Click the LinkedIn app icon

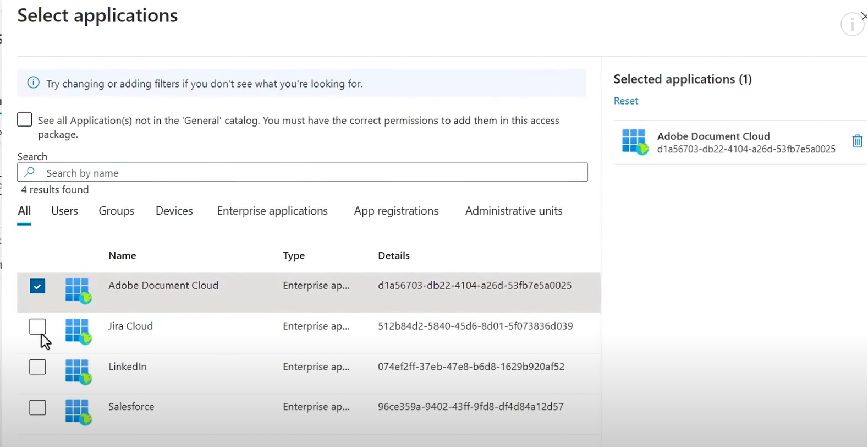78,371
